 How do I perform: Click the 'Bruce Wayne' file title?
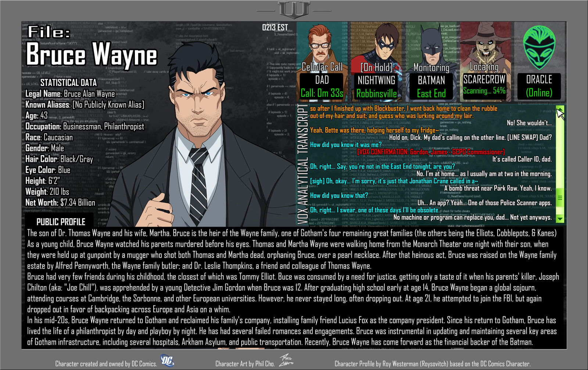click(x=92, y=54)
